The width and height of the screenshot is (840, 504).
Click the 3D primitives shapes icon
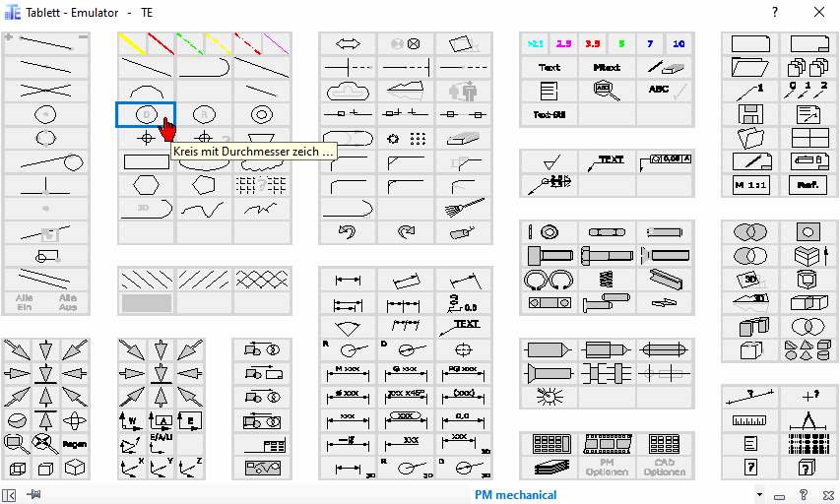808,349
